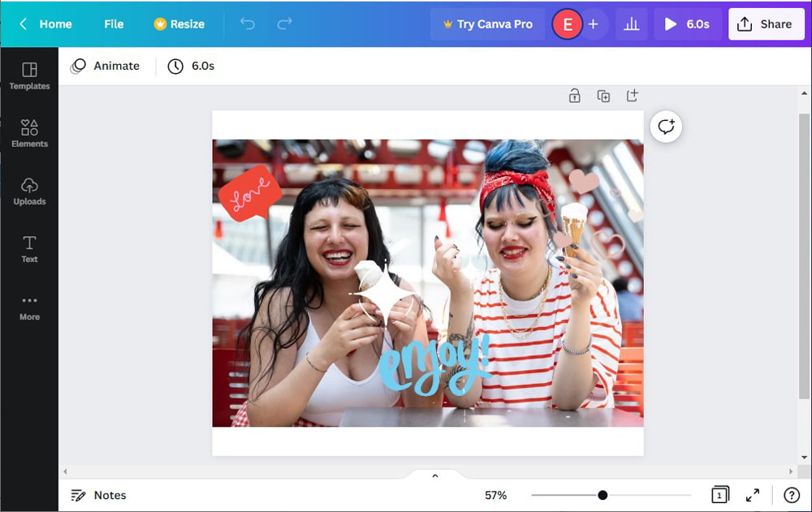Undo the last action
This screenshot has height=512, width=812.
(247, 24)
